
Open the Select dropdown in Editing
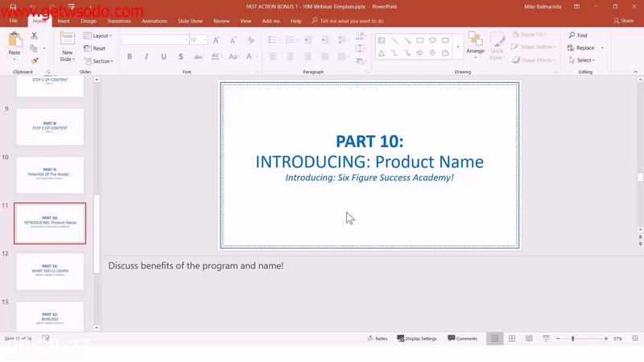pos(582,60)
